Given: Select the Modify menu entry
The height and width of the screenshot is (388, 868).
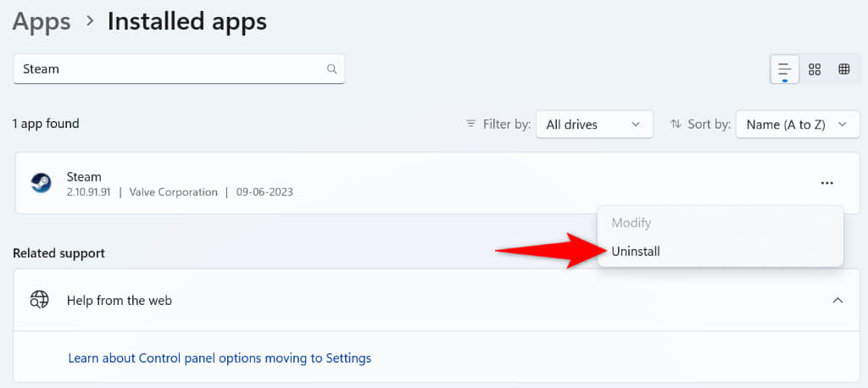Looking at the screenshot, I should click(631, 223).
